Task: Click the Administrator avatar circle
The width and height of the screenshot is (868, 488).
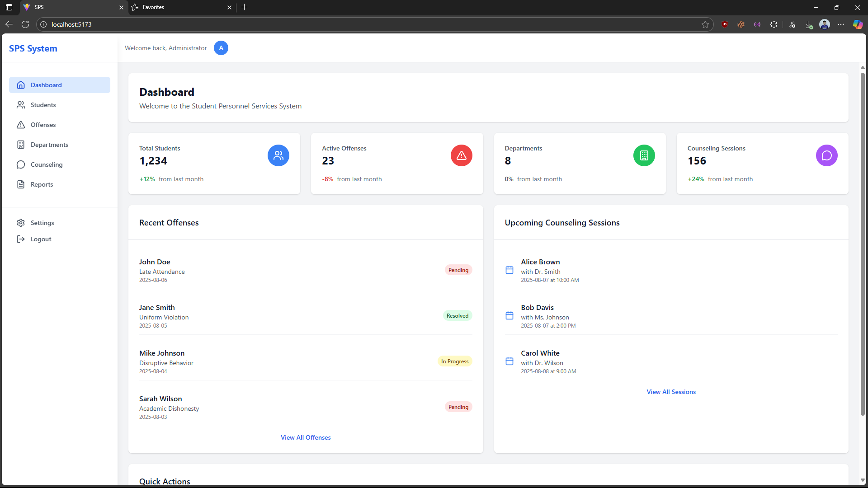Action: click(x=221, y=48)
